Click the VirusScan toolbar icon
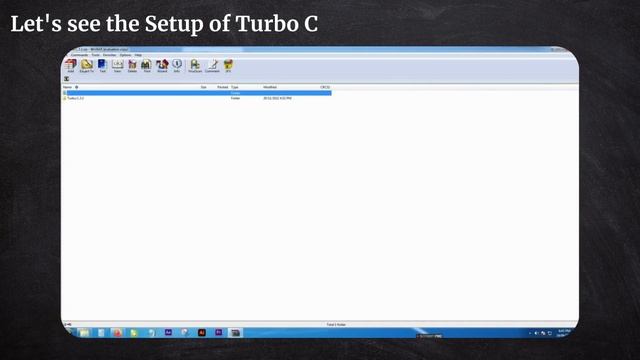The image size is (640, 360). (195, 66)
